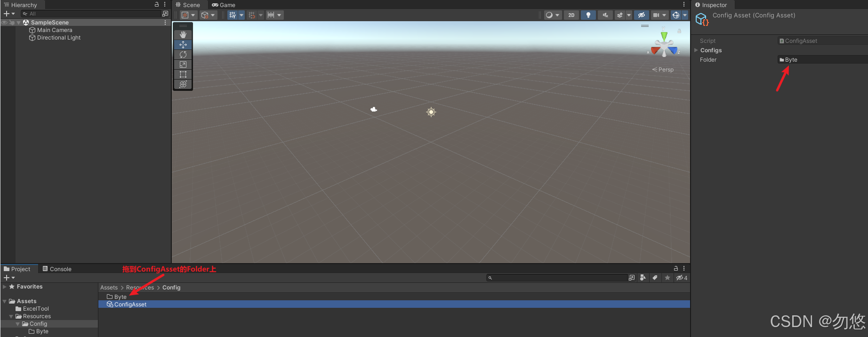This screenshot has height=337, width=868.
Task: Select the Move tool
Action: [x=183, y=45]
